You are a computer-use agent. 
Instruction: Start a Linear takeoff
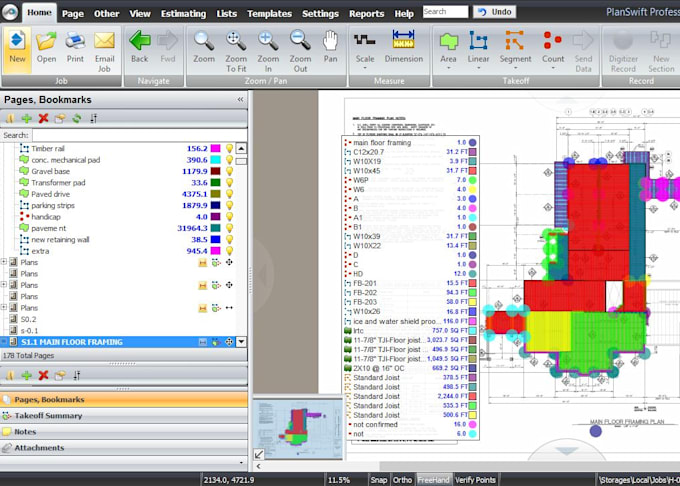click(478, 48)
